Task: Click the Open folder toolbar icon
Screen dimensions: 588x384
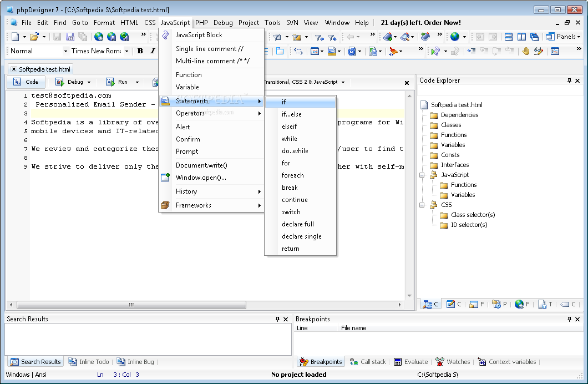Action: (34, 37)
